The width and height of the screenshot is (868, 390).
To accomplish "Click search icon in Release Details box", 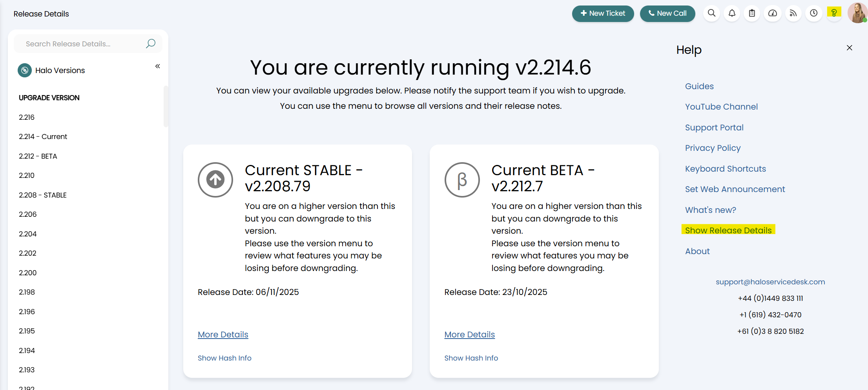I will click(151, 44).
